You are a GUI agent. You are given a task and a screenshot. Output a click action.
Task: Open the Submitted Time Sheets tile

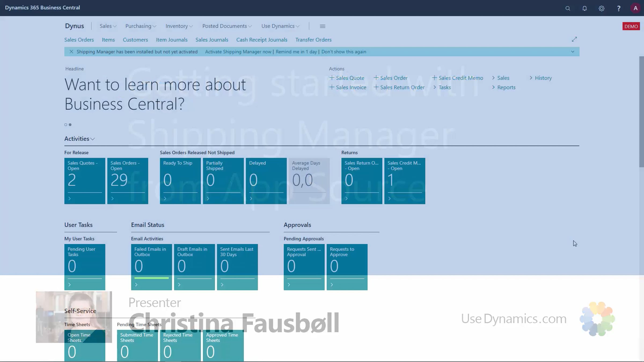(x=137, y=346)
